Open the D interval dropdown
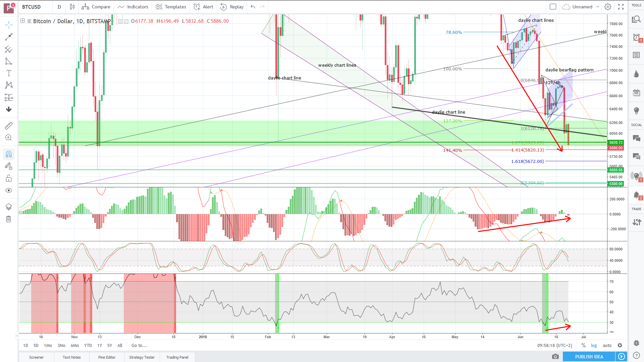 59,7
